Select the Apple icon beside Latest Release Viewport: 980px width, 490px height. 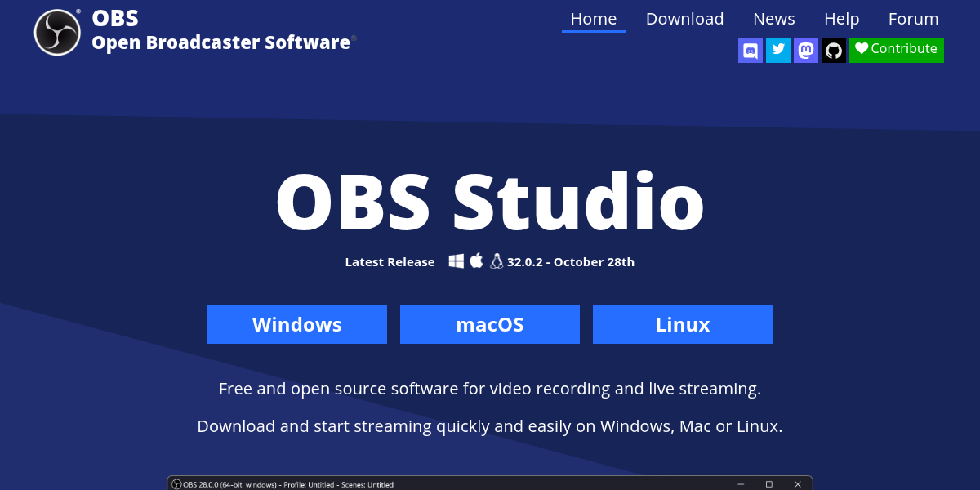(x=476, y=261)
